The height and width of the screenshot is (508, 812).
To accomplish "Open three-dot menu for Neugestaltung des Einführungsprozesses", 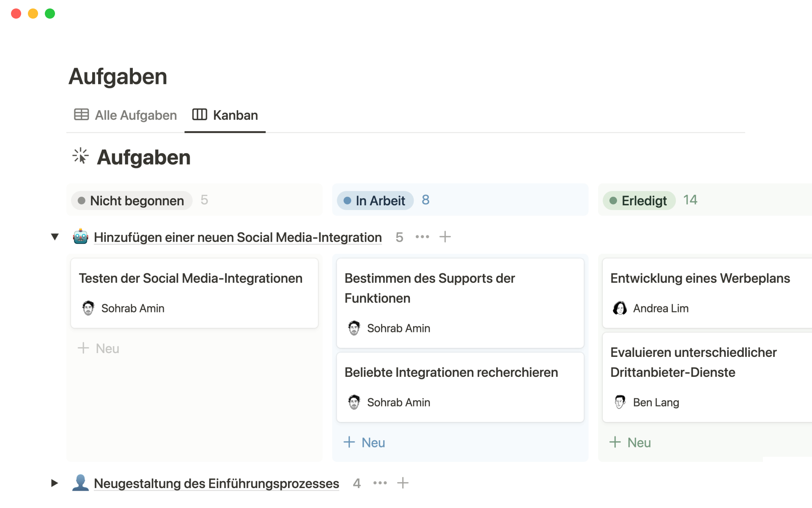I will [x=380, y=483].
